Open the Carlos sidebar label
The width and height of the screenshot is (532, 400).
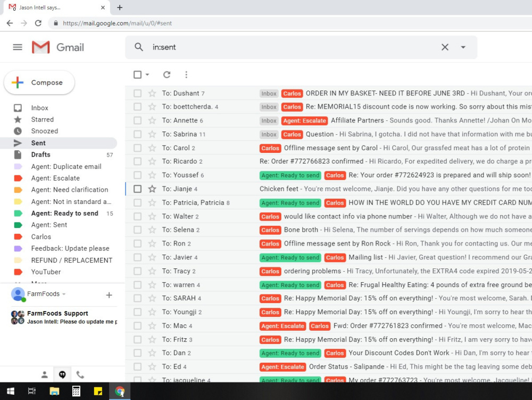click(41, 236)
